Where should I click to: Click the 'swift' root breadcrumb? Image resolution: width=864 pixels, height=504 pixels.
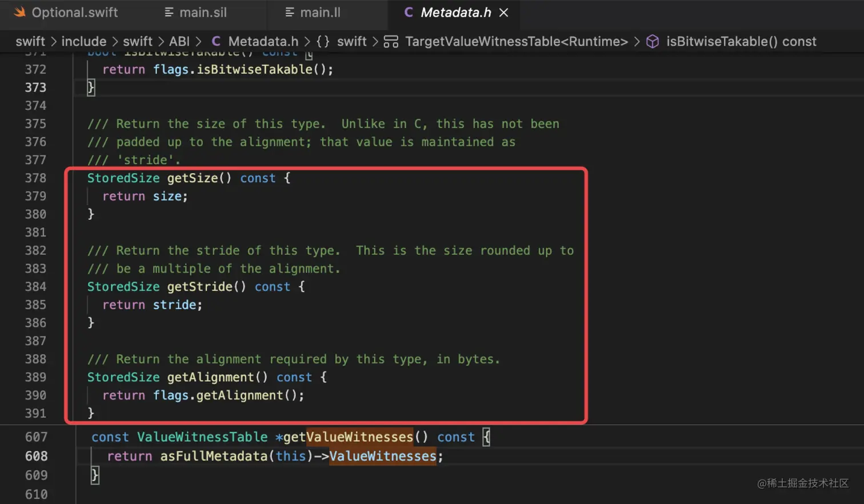tap(30, 41)
